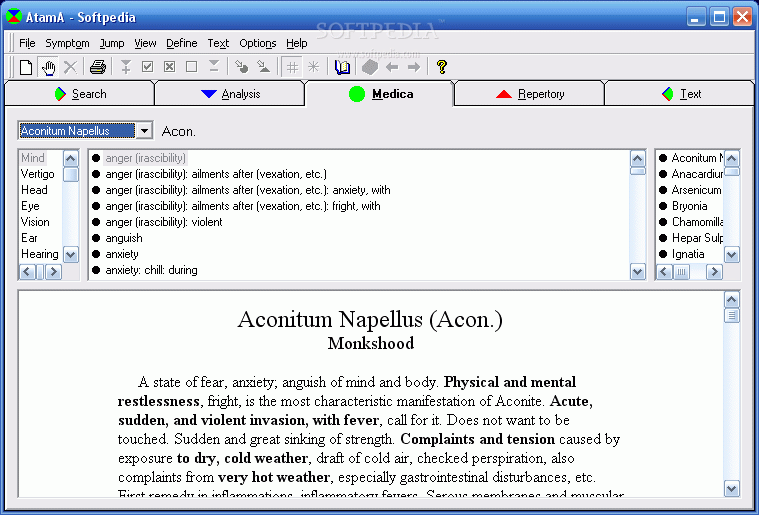Open the Jump menu
Viewport: 759px width, 515px height.
[x=112, y=43]
